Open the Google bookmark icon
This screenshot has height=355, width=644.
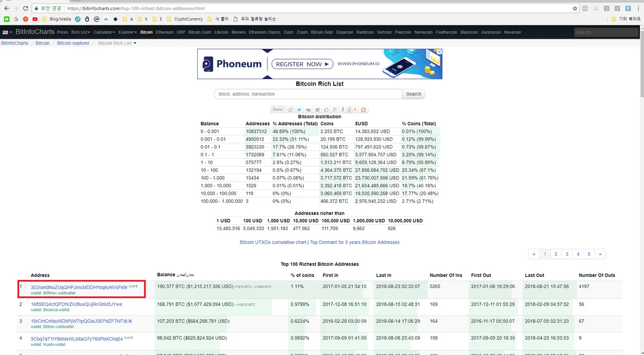pos(16,19)
